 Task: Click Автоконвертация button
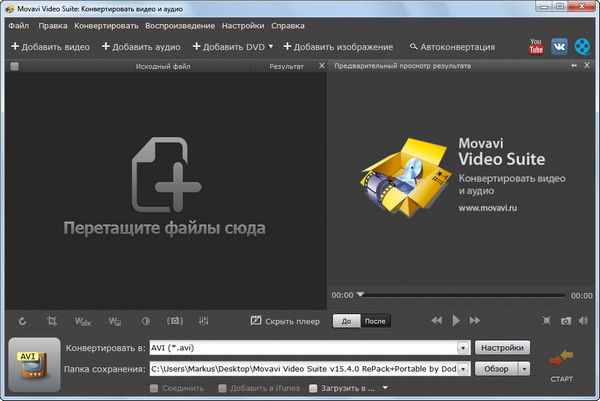(452, 47)
